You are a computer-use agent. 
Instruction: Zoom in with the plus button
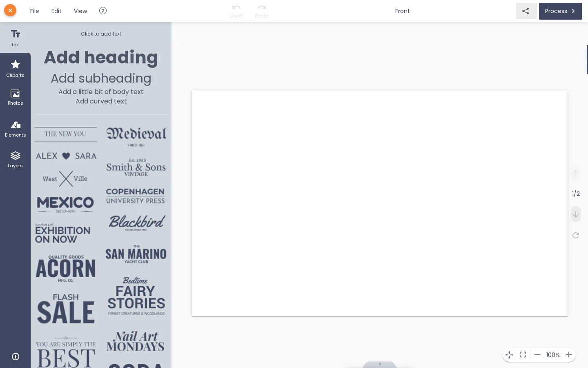pyautogui.click(x=569, y=355)
